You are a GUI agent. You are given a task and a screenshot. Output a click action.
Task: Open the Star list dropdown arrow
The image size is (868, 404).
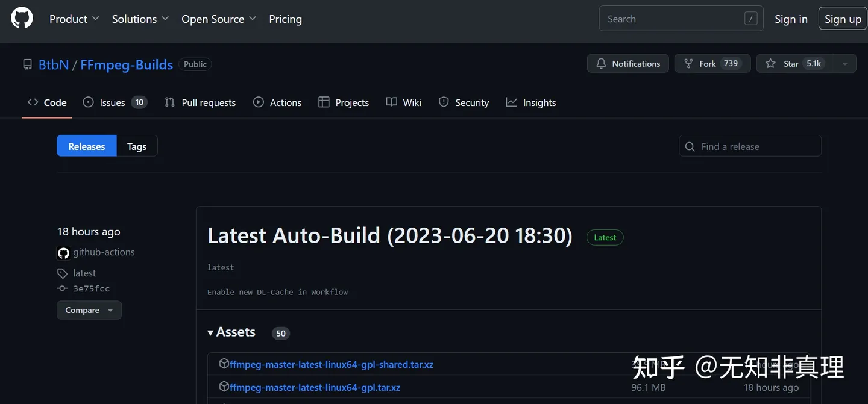[845, 64]
